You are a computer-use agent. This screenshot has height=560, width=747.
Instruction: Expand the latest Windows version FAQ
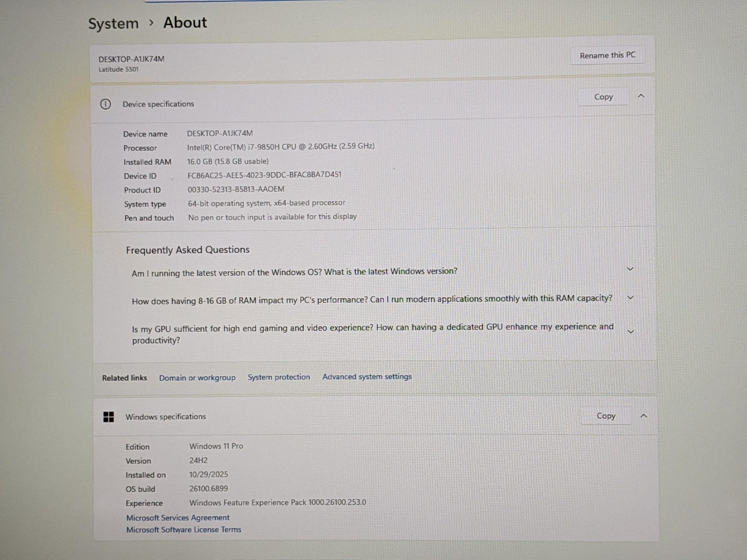point(630,269)
